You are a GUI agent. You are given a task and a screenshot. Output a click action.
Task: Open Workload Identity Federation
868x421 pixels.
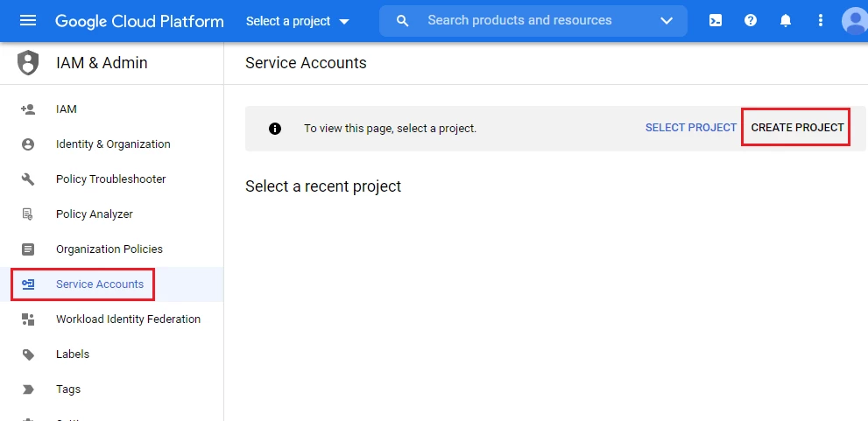[x=128, y=319]
